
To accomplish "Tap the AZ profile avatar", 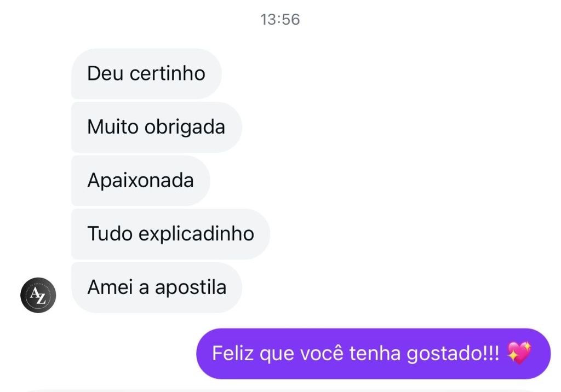I will click(x=38, y=295).
